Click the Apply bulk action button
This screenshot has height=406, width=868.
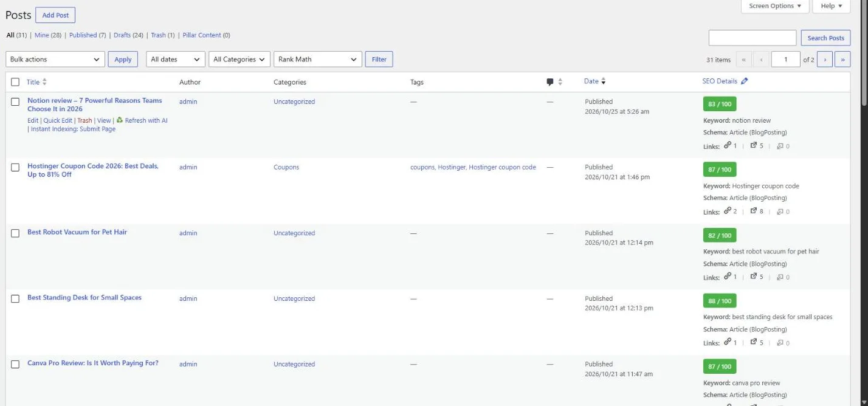pos(123,60)
